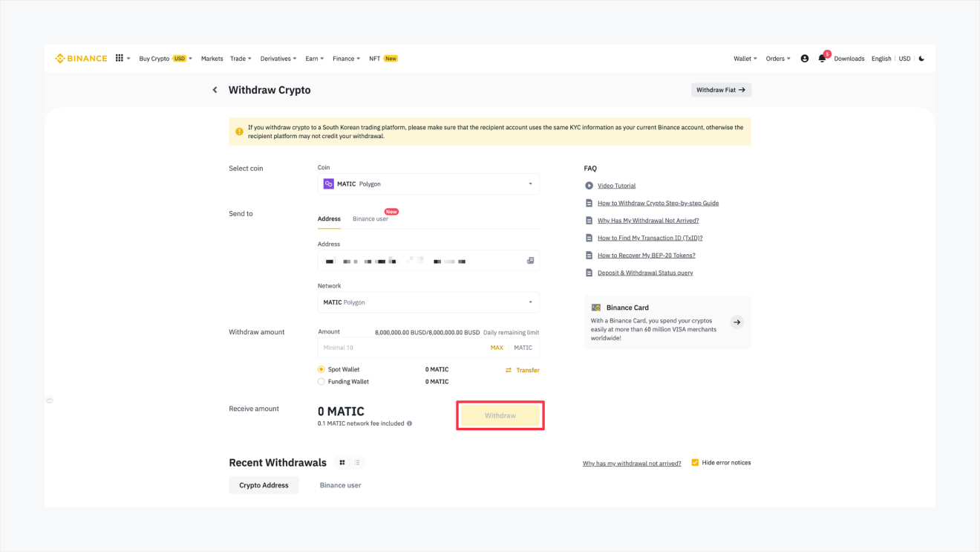Open Video Tutorial link

tap(616, 186)
